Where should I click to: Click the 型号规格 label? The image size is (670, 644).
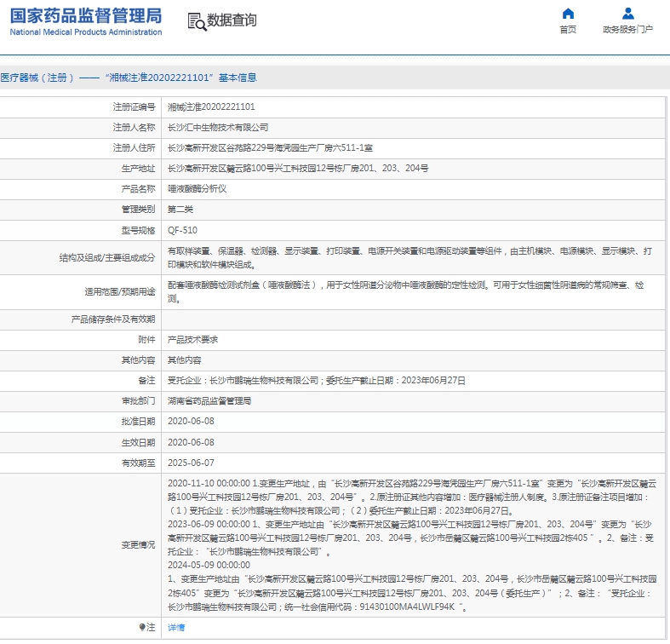(x=138, y=230)
